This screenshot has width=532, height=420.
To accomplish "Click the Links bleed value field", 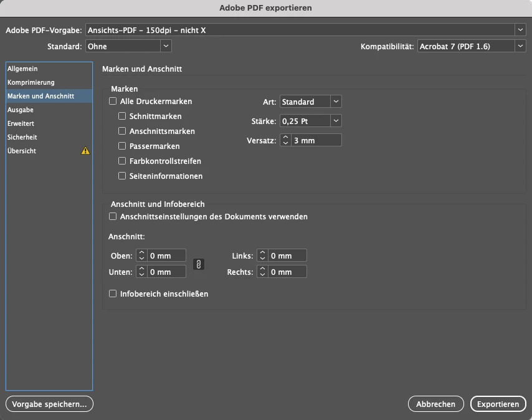I will coord(287,255).
